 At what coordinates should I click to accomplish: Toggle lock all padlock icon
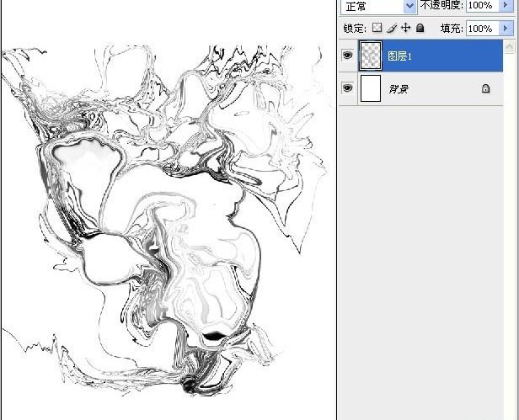420,28
